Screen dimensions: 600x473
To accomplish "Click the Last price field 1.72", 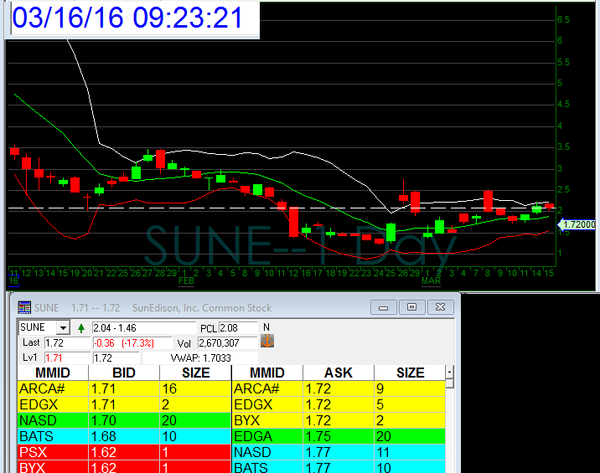I will tap(67, 343).
